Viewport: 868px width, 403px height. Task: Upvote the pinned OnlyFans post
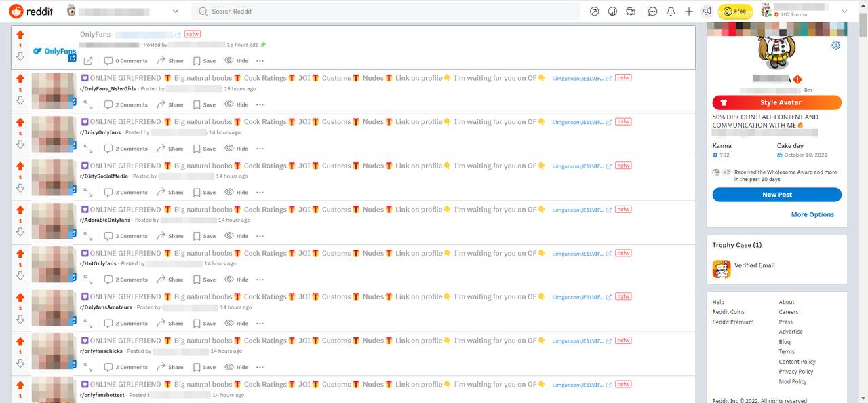20,35
